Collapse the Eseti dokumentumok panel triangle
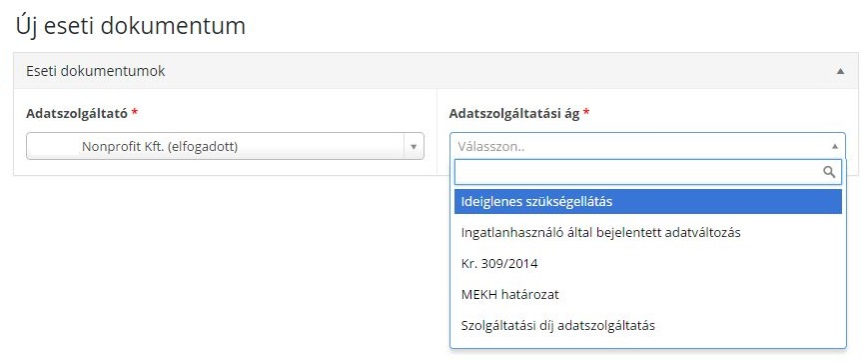This screenshot has height=363, width=868. pos(840,71)
